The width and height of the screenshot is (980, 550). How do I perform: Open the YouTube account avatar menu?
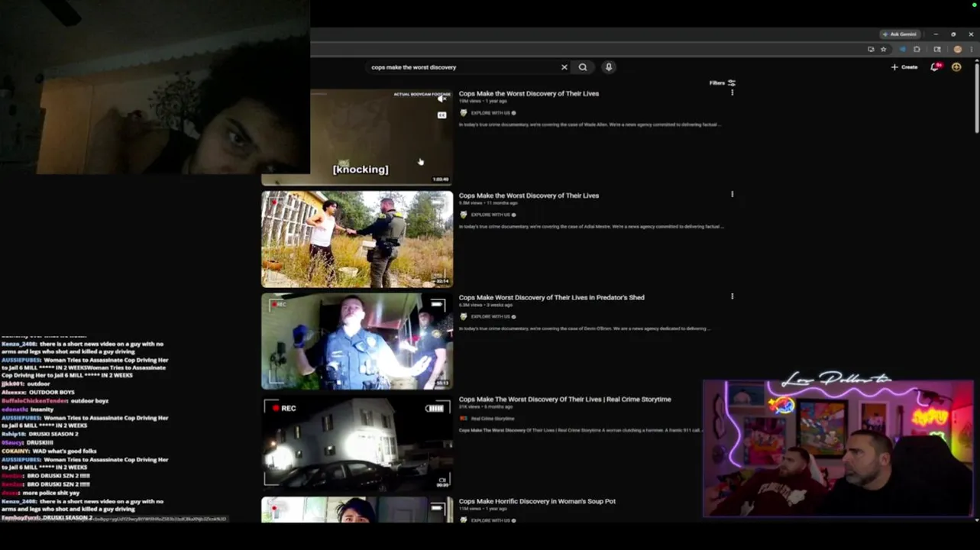[x=956, y=67]
